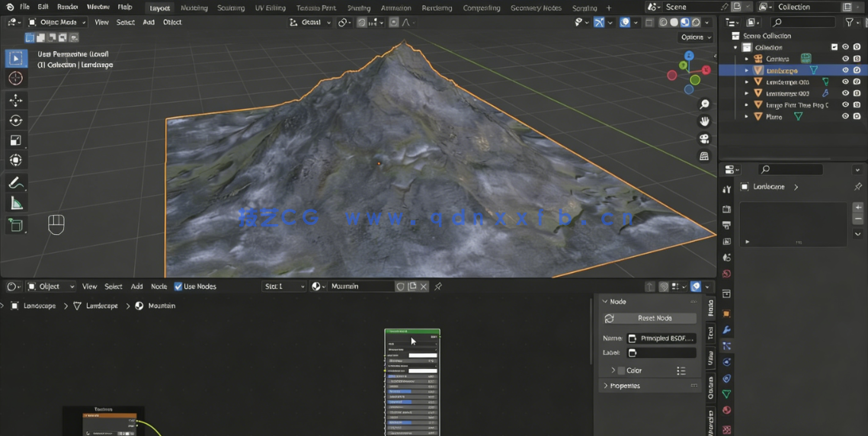The image size is (868, 436).
Task: Click the fake user shield for Mountain material
Action: pos(400,287)
